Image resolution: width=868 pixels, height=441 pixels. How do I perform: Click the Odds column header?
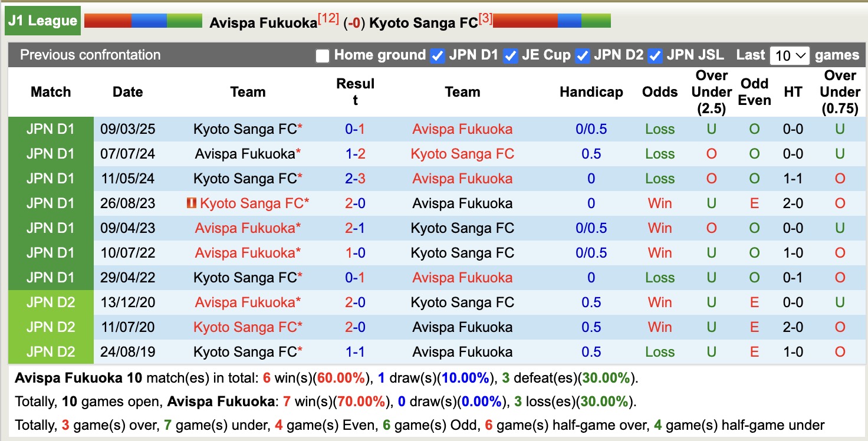pos(659,92)
